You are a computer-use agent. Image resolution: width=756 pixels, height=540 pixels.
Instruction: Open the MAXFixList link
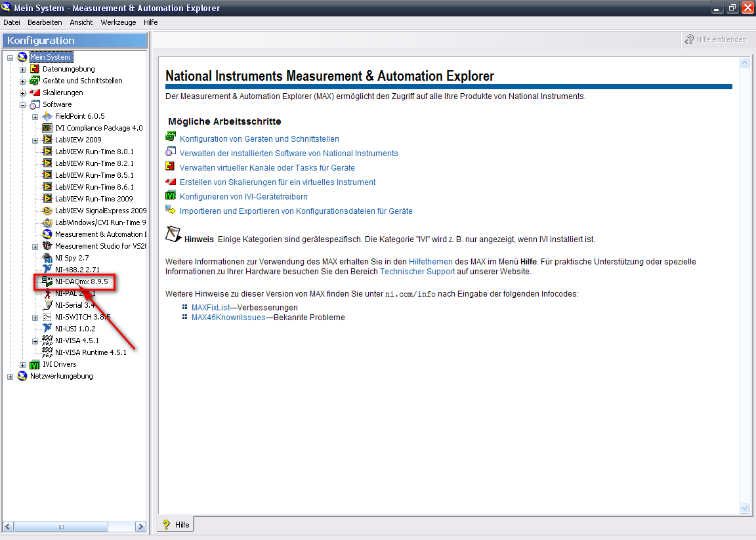pyautogui.click(x=211, y=308)
